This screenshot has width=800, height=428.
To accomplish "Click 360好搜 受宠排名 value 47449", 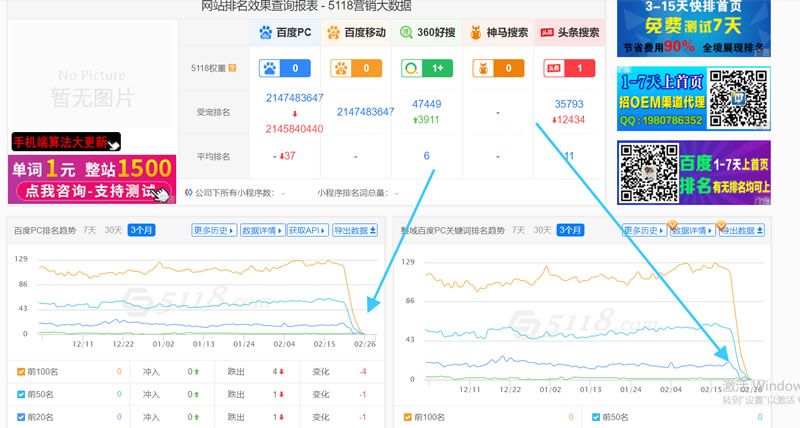I will click(427, 104).
